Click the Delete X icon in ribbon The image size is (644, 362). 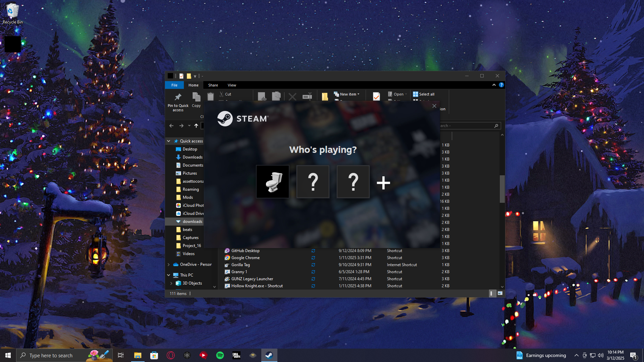292,97
